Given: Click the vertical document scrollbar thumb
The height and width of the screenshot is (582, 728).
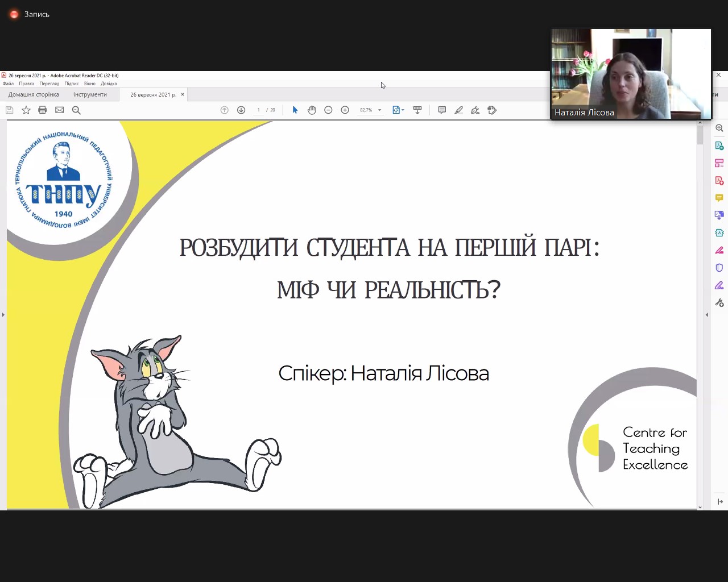Looking at the screenshot, I should [700, 134].
